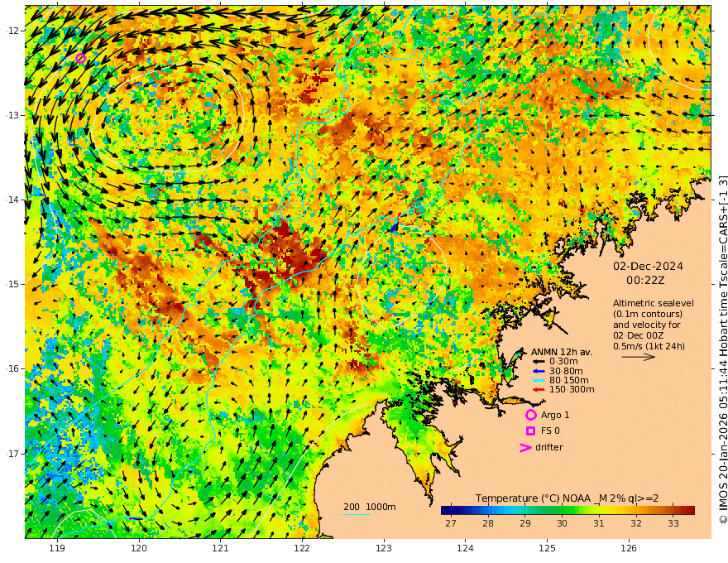This screenshot has width=728, height=563.
Task: Click the latitude label -15
Action: click(x=12, y=284)
